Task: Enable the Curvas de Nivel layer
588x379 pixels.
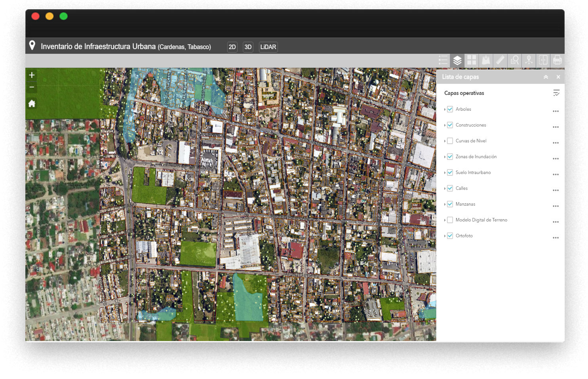Action: 450,141
